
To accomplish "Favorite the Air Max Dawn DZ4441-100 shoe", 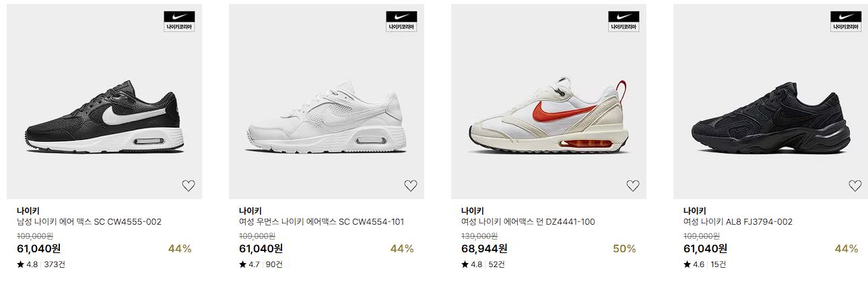I will click(632, 186).
